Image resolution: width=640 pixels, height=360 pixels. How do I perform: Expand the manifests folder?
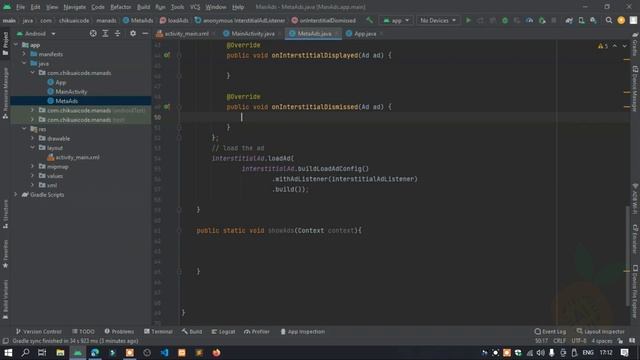tap(24, 54)
